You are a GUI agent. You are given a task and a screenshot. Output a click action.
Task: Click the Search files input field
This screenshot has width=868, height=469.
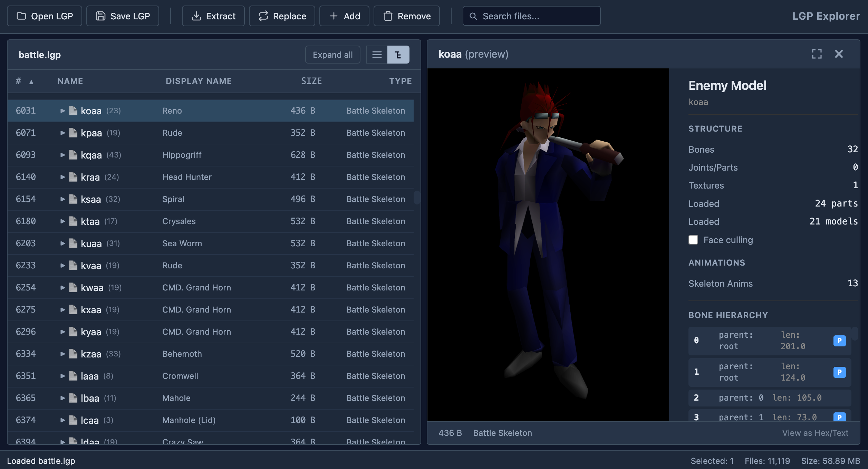531,16
